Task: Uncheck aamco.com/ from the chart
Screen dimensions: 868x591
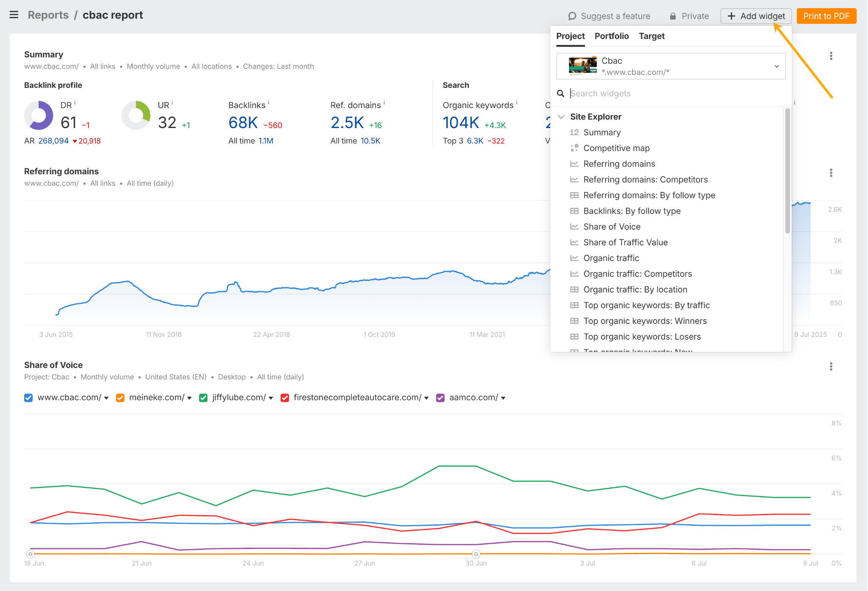Action: pos(440,398)
